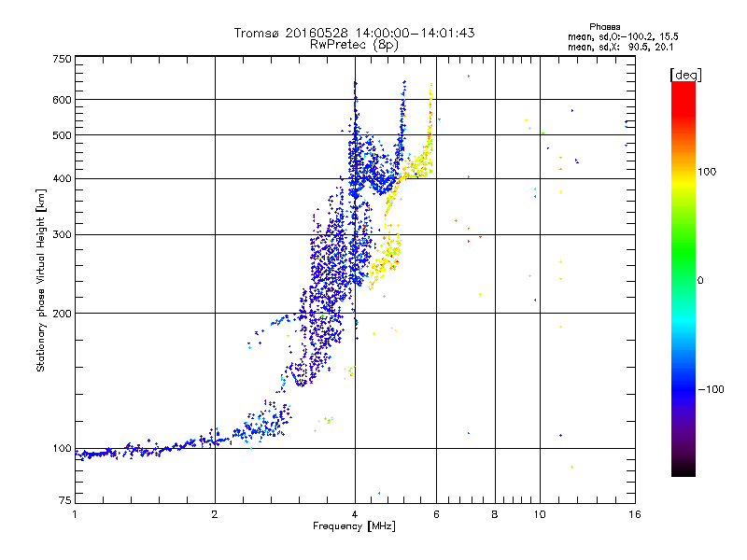
Task: Click the x-axis '6' tick label
Action: 436,514
